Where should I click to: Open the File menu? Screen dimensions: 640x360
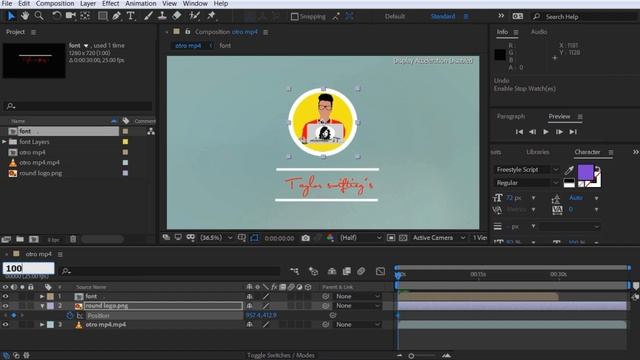click(7, 4)
